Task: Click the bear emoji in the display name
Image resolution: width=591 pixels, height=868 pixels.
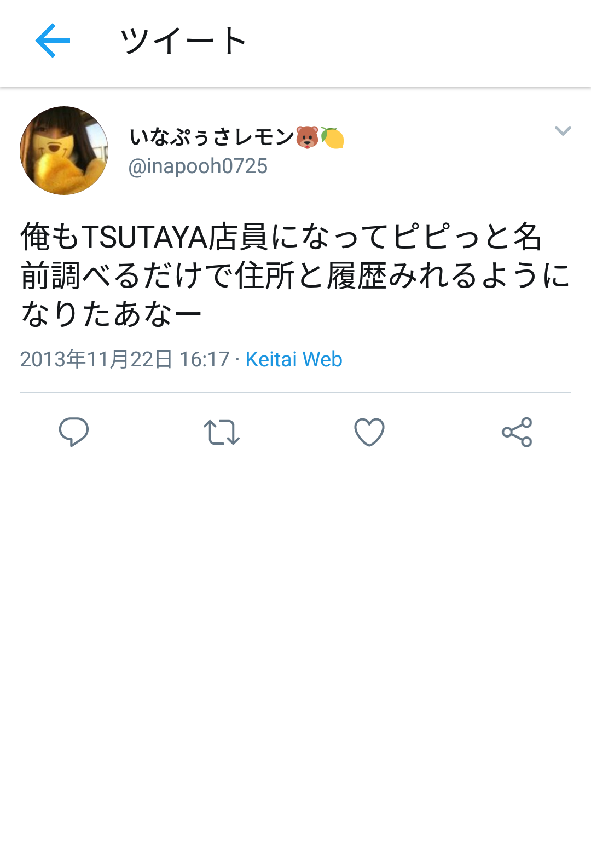Action: [307, 137]
